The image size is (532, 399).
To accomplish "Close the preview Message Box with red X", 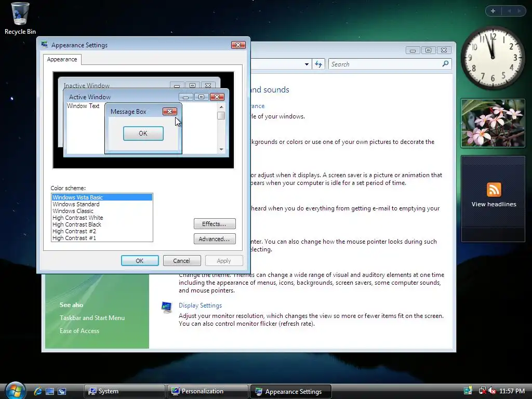I will click(x=170, y=111).
